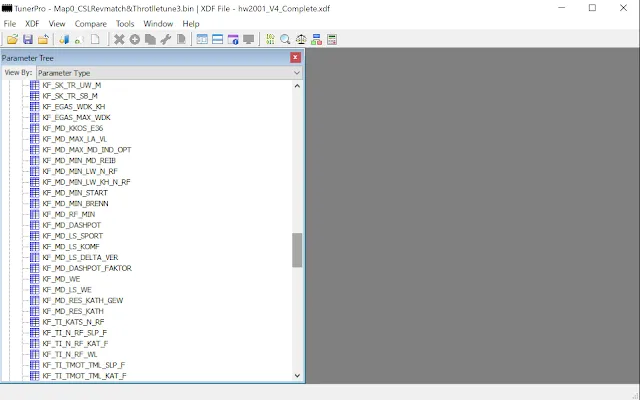Select table KF_MD_DASHPOT_FAKTOR
Image resolution: width=640 pixels, height=400 pixels.
pyautogui.click(x=87, y=268)
